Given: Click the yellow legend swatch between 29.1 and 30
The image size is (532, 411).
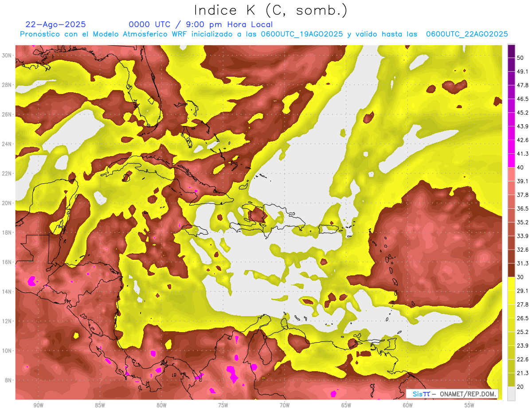Looking at the screenshot, I should click(x=511, y=284).
